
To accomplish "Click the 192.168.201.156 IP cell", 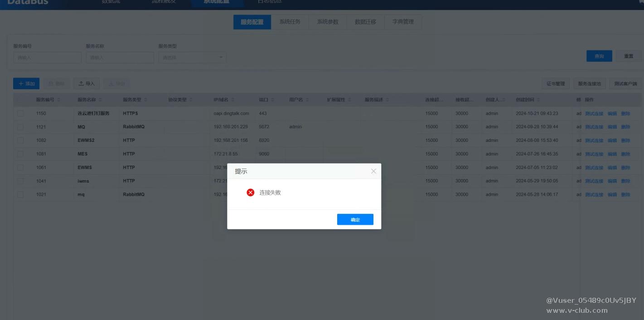I will coord(231,141).
